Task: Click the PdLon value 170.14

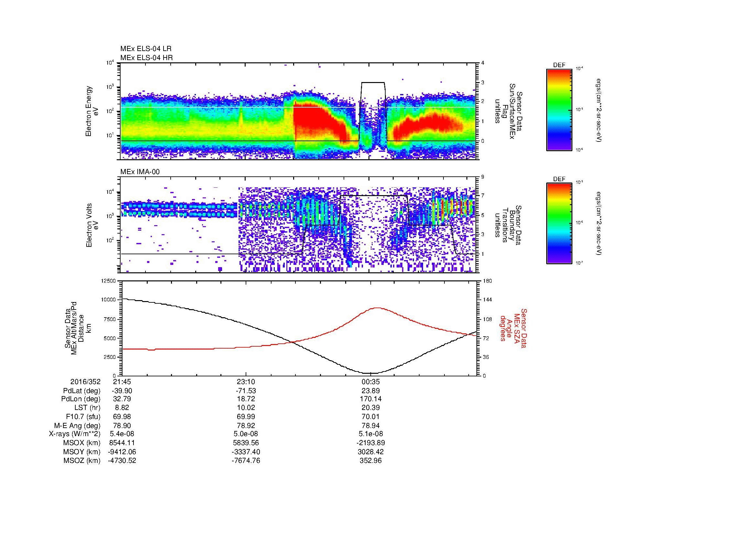Action: coord(371,399)
